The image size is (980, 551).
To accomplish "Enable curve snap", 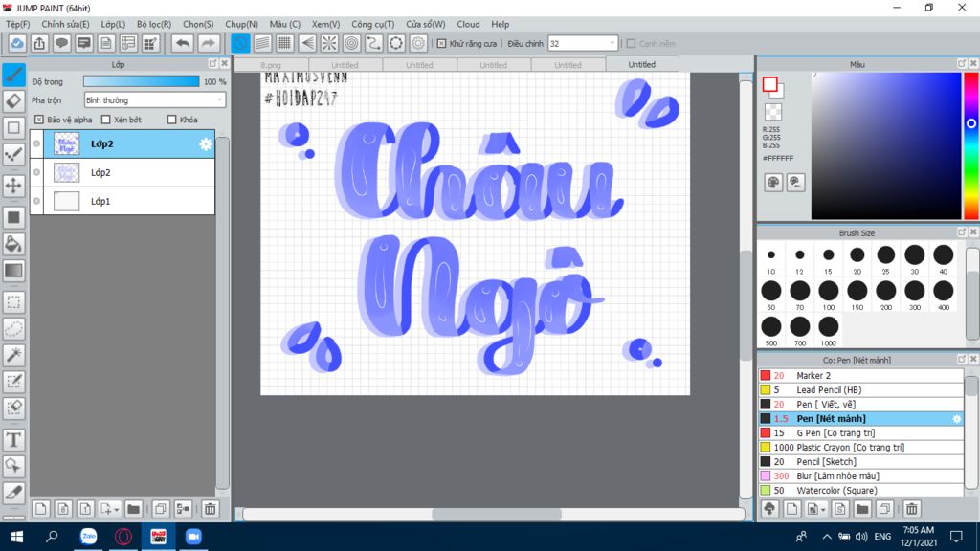I will [x=374, y=43].
